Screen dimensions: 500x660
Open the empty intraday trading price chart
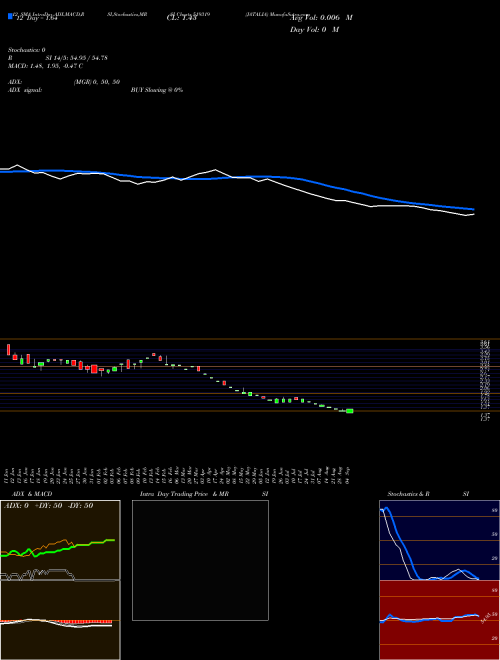[200, 560]
